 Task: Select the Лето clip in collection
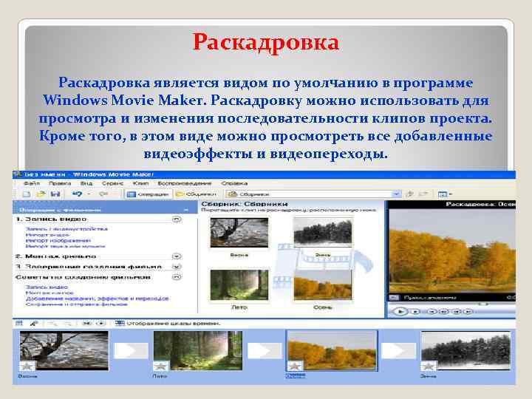(x=239, y=285)
